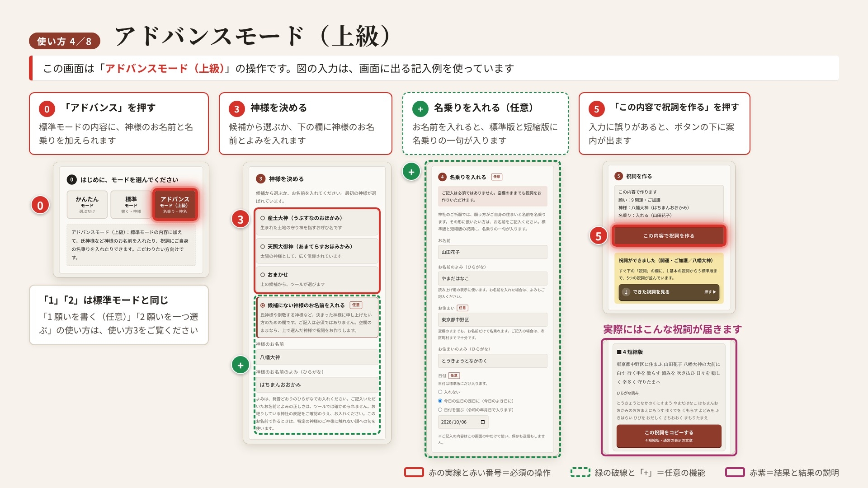This screenshot has width=868, height=488.
Task: Switch to 標準モード
Action: tap(131, 205)
